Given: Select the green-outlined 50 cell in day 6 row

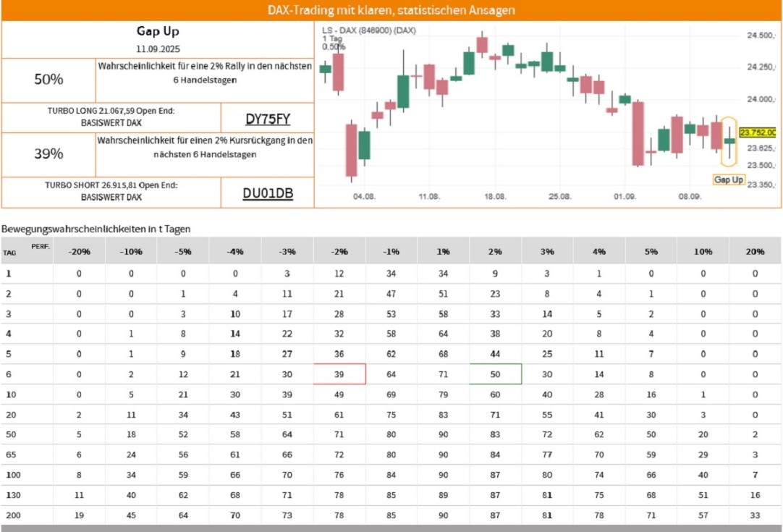Looking at the screenshot, I should 496,374.
